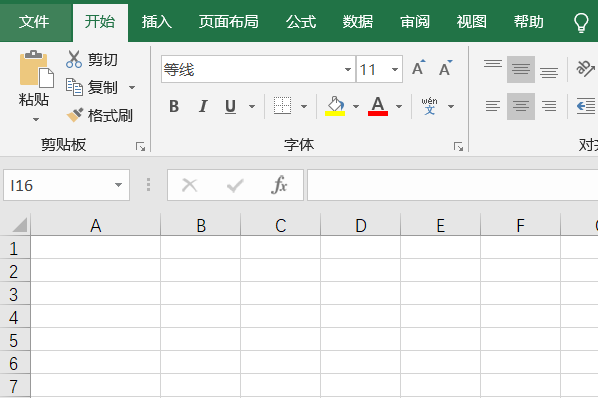Click the Select All corner triangle

19,225
